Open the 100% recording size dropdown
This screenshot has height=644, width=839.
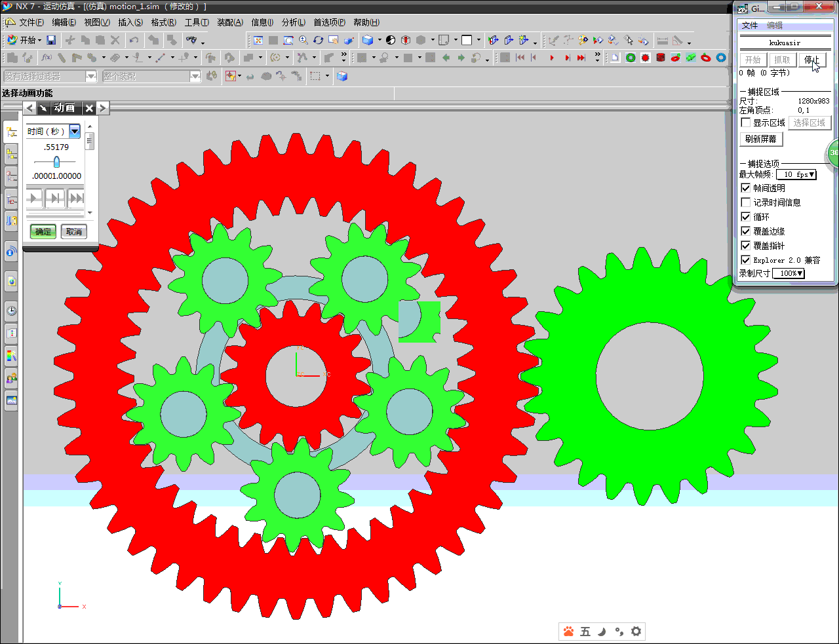pos(789,273)
